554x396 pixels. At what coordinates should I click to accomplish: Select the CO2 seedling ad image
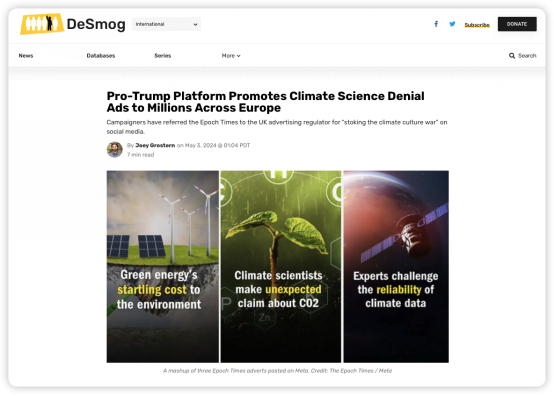click(x=281, y=267)
